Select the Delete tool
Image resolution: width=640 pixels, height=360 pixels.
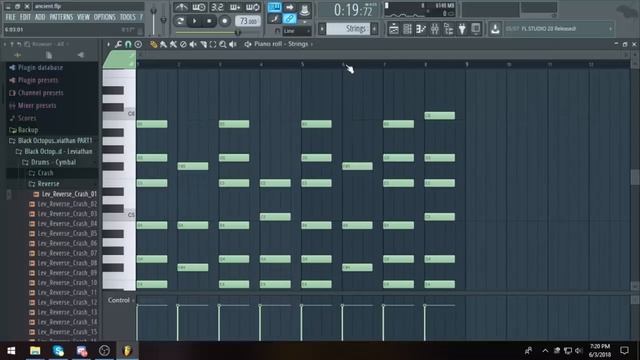pyautogui.click(x=183, y=44)
